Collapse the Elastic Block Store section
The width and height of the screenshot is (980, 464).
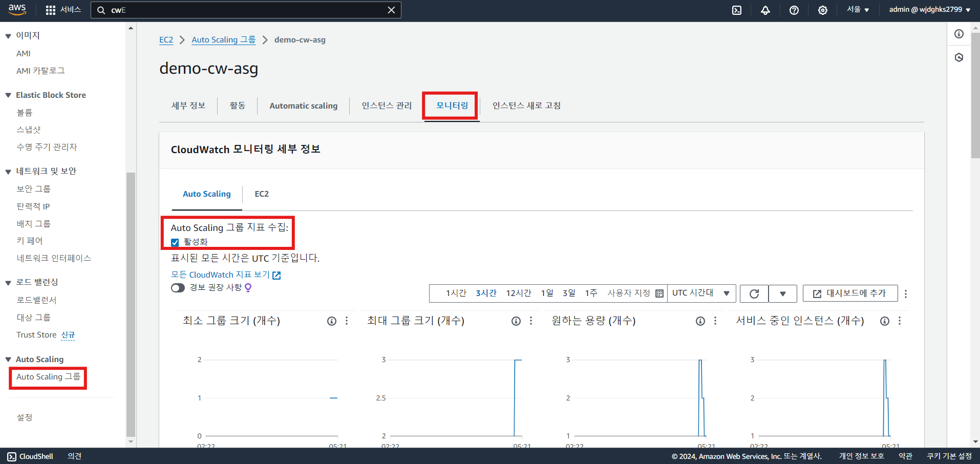point(8,95)
